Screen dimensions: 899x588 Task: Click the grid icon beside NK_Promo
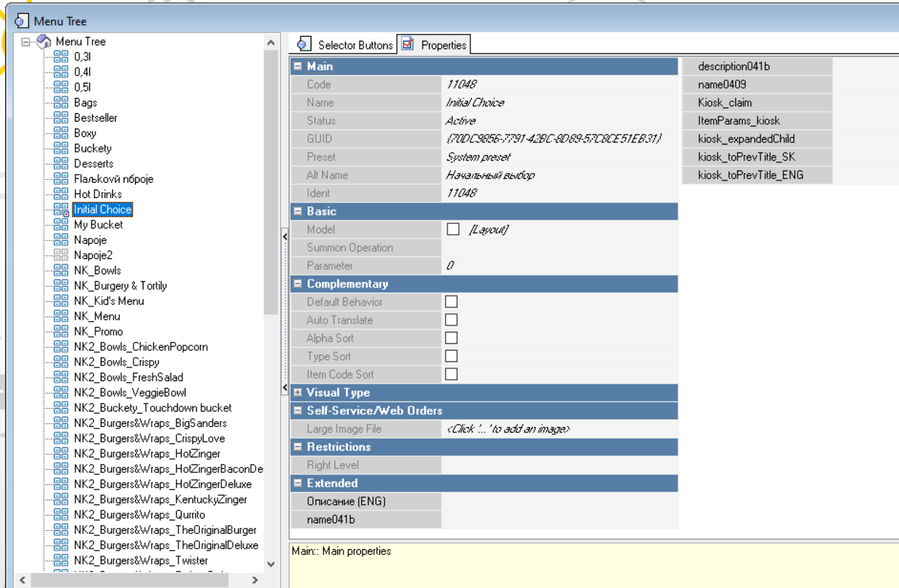click(61, 331)
